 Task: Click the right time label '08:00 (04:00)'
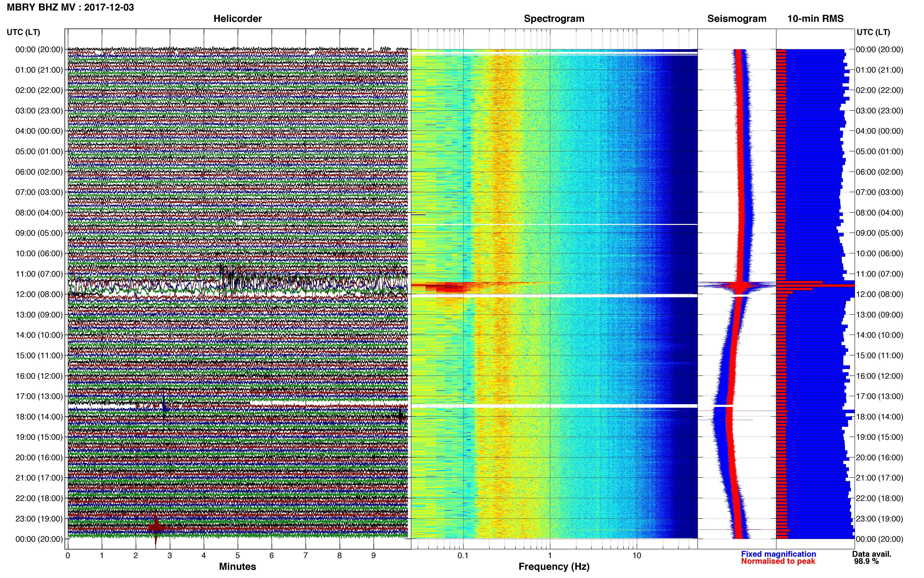(879, 213)
